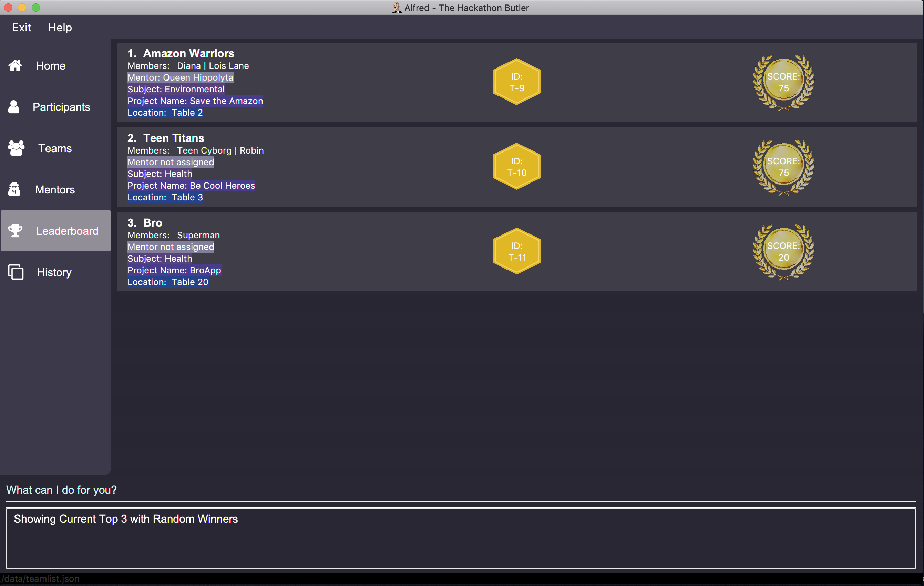
Task: Click the Teams group icon
Action: tap(16, 148)
